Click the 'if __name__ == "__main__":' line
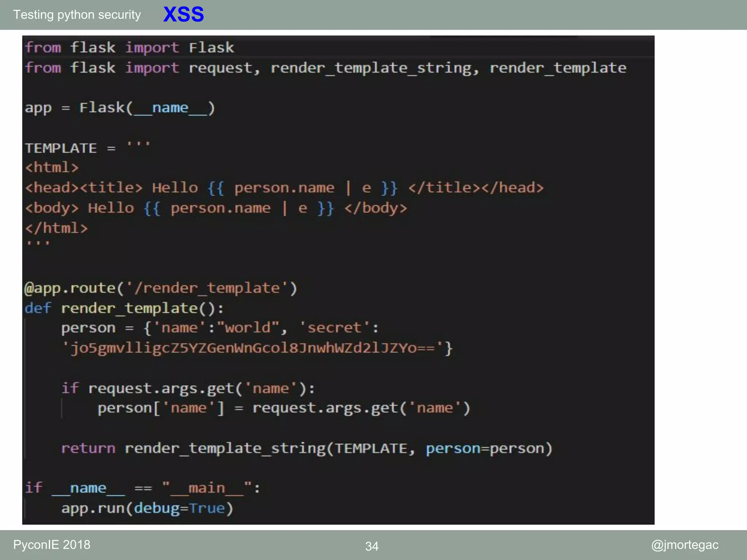Image resolution: width=747 pixels, height=560 pixels. [143, 488]
